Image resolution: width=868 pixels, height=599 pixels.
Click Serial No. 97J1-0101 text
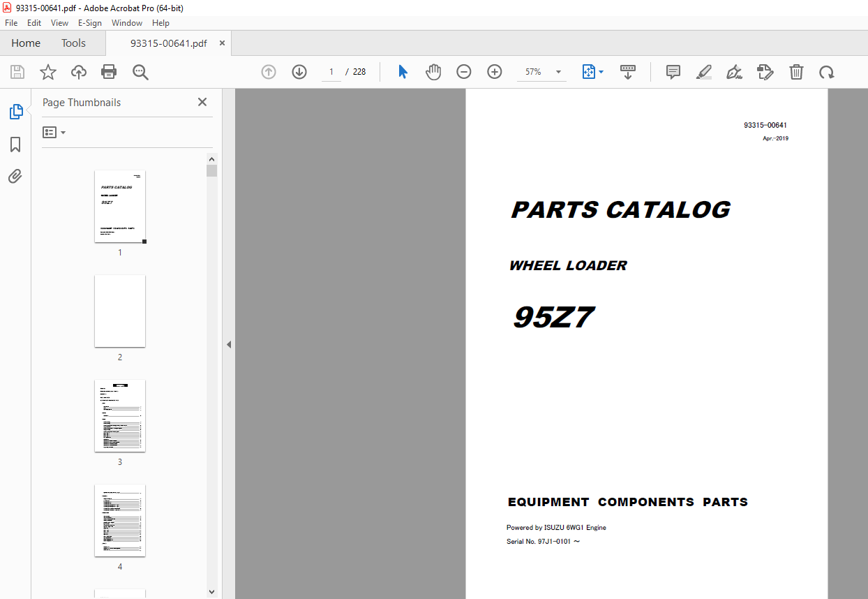(543, 541)
